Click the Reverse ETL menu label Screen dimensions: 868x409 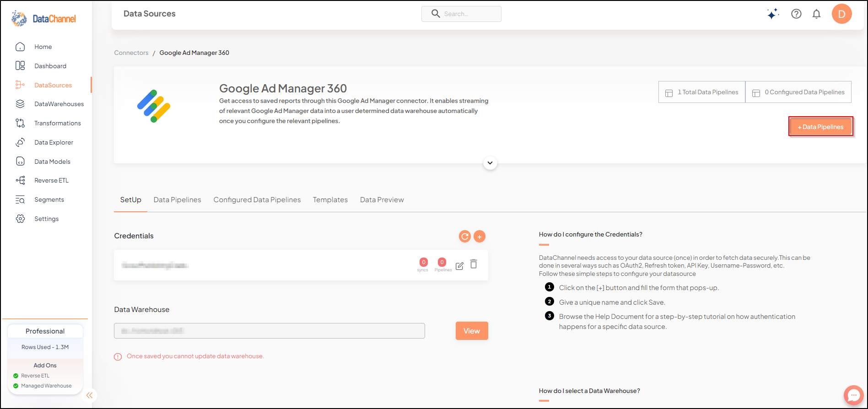[x=52, y=180]
